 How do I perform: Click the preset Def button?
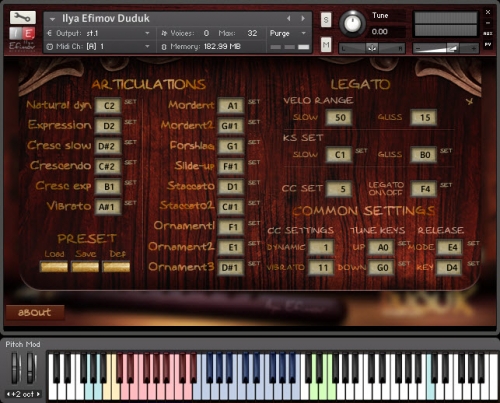point(116,267)
